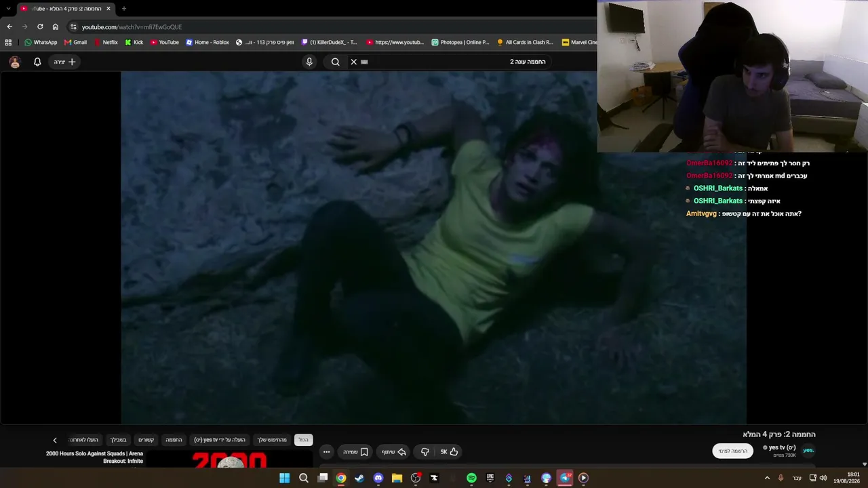This screenshot has width=868, height=488.
Task: Open the browser home page
Action: point(56,26)
